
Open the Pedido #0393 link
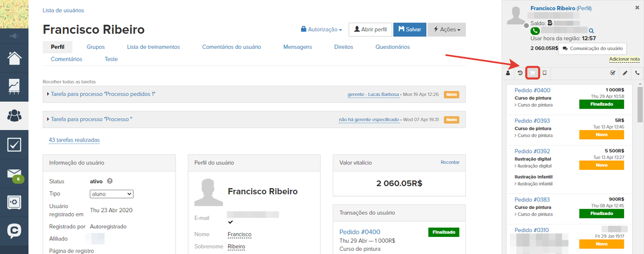[x=532, y=121]
